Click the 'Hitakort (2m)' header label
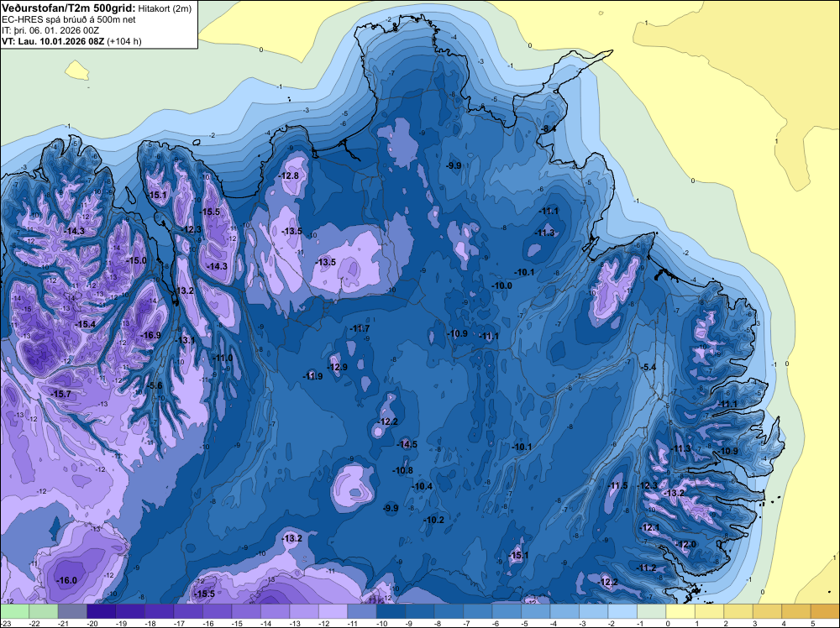 click(x=165, y=8)
